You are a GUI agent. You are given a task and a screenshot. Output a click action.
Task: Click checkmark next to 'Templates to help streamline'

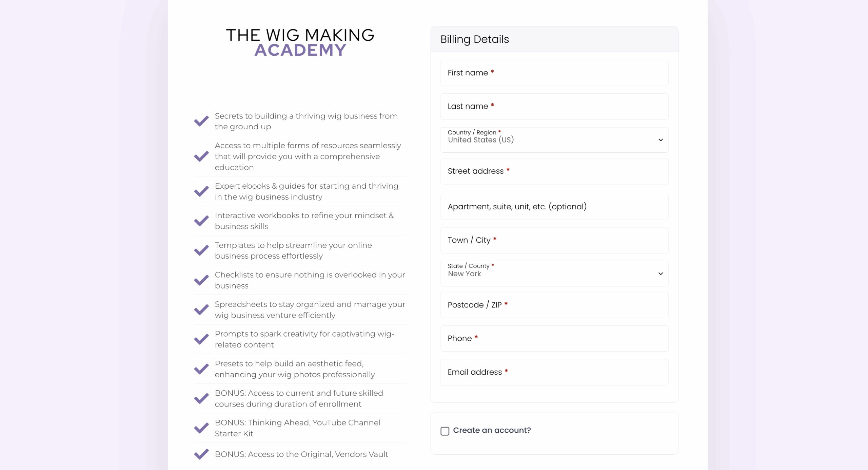click(201, 250)
